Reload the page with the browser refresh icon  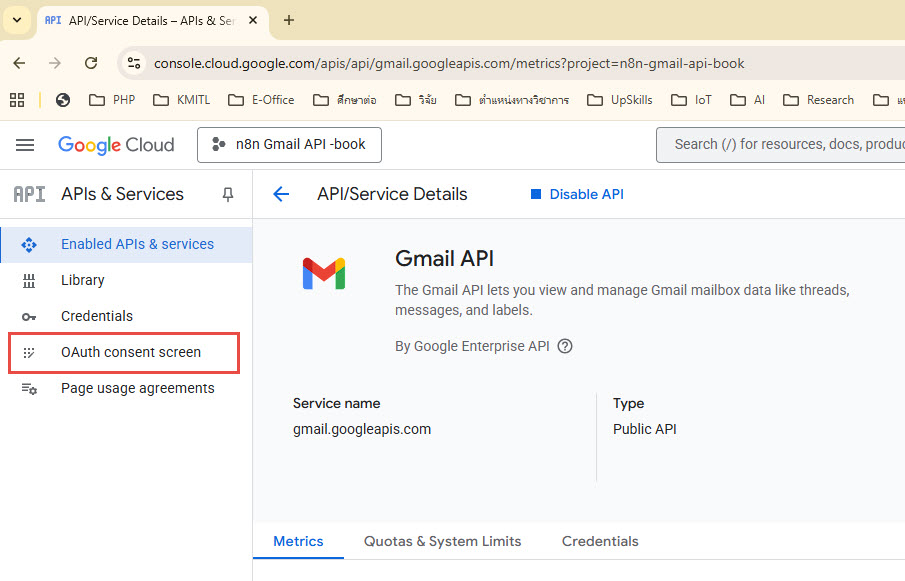[91, 63]
